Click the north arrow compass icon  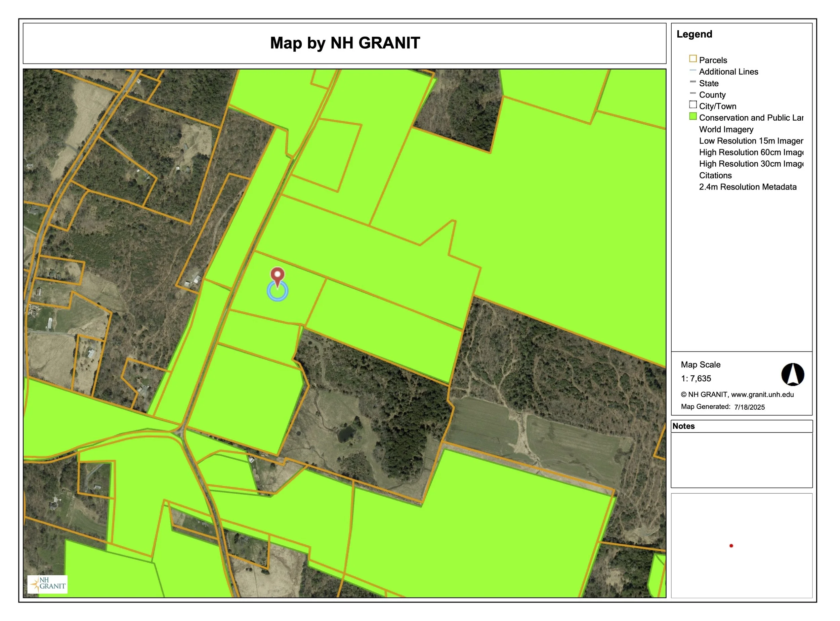click(x=793, y=375)
